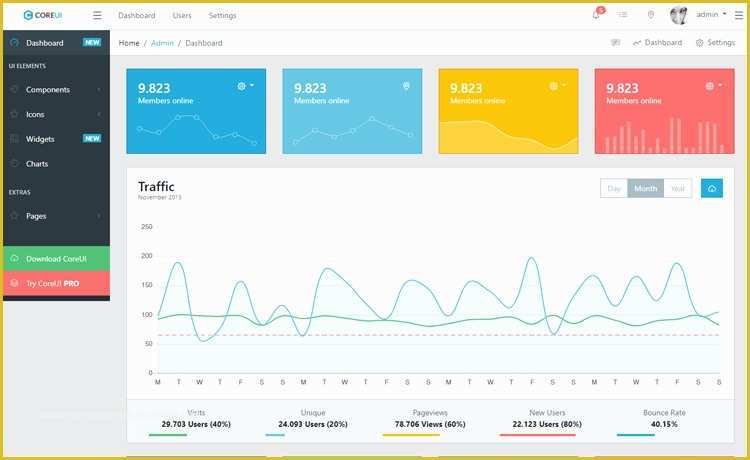Open the right aside panel hamburger icon
This screenshot has height=460, width=750.
tap(739, 15)
